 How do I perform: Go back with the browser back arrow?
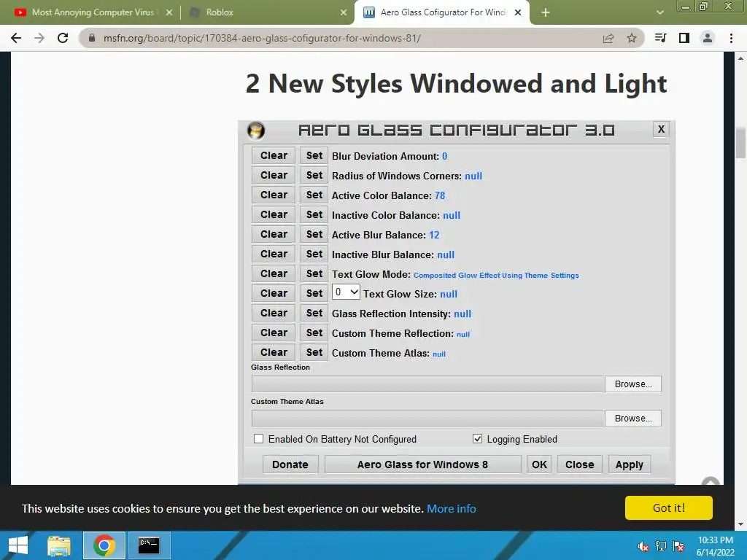tap(16, 38)
